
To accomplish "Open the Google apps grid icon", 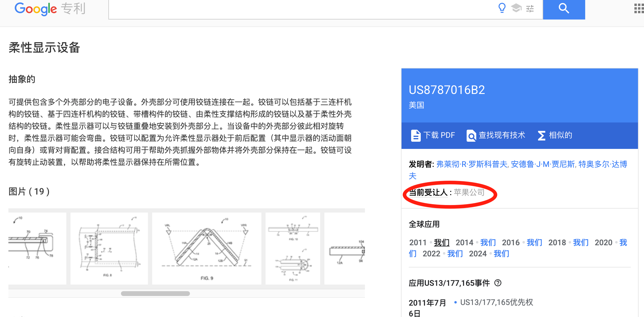I will coord(639,8).
